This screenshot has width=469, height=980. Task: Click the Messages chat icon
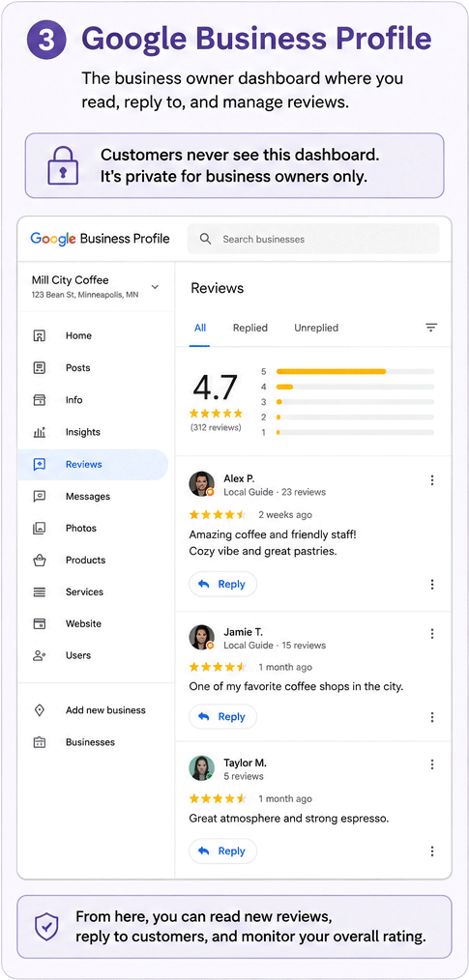coord(39,496)
